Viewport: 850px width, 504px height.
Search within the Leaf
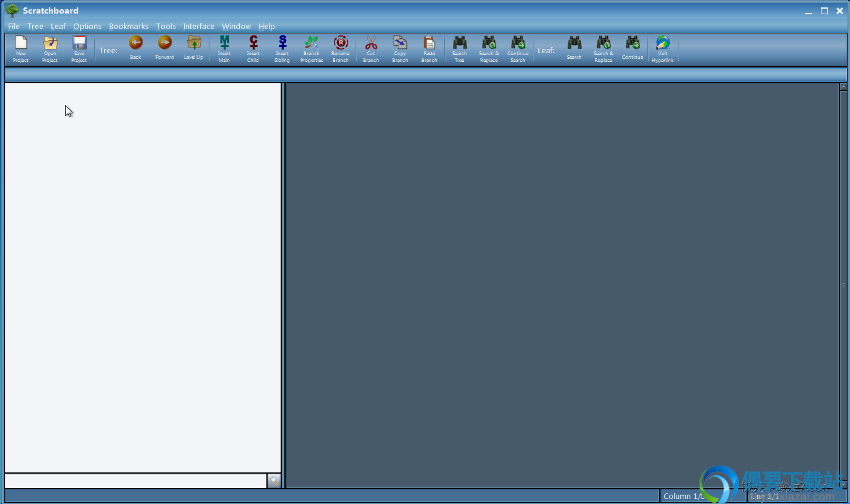pyautogui.click(x=574, y=48)
